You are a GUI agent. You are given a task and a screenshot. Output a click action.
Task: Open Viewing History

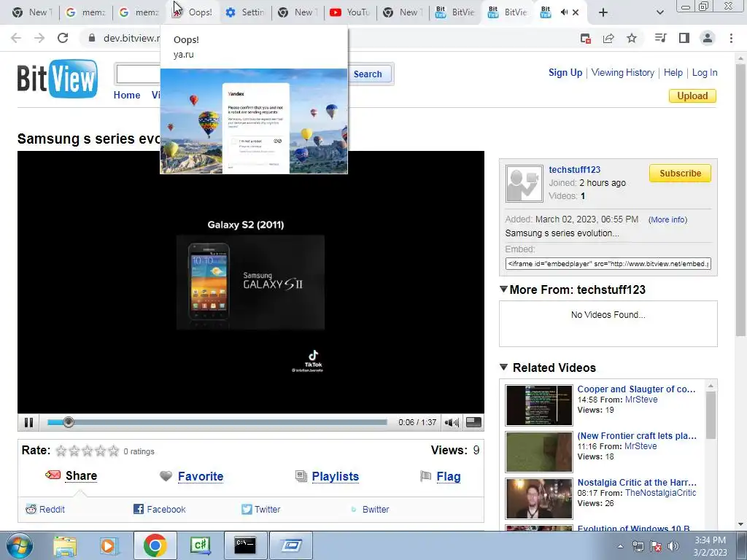point(623,72)
